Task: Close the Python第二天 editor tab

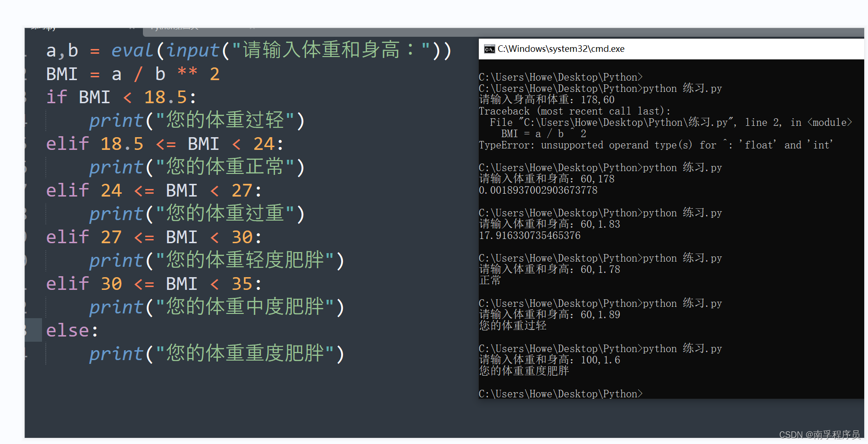Action: click(252, 27)
